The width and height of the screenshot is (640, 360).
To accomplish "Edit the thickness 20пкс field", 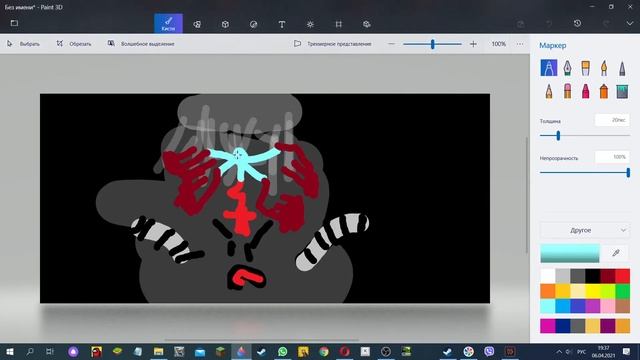I will click(612, 120).
